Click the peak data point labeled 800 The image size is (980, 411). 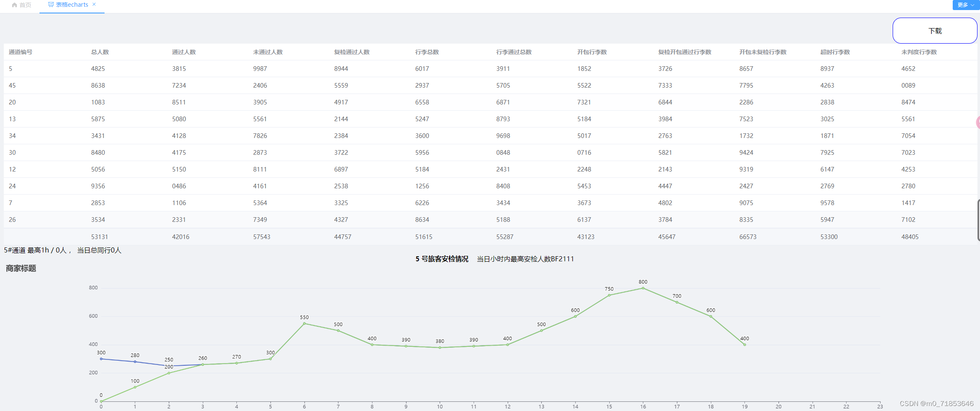(x=643, y=288)
